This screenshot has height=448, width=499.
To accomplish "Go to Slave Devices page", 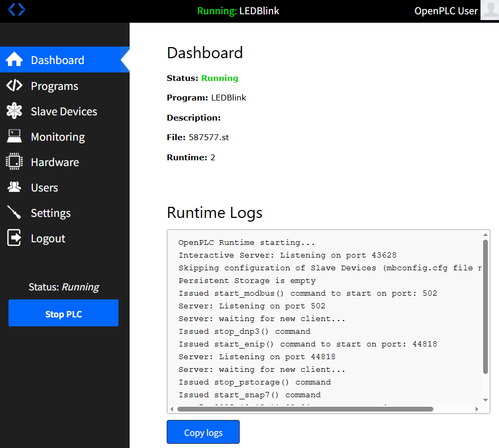I will tap(64, 112).
